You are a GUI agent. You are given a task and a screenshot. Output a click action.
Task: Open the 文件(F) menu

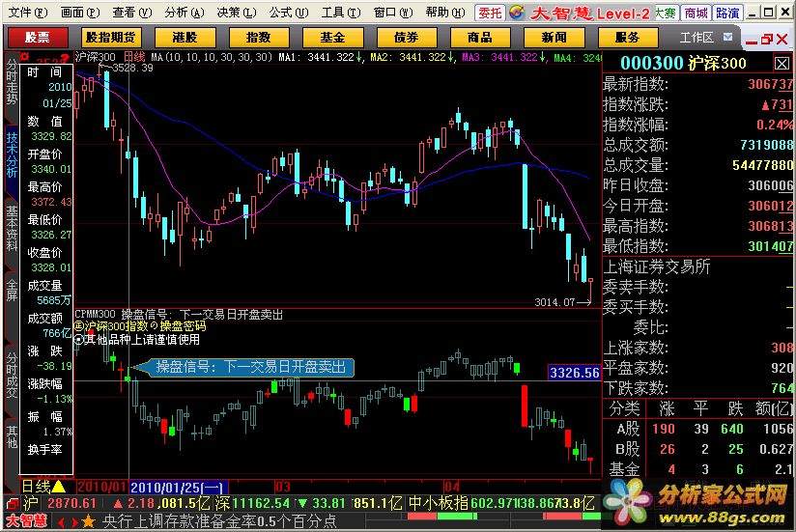pyautogui.click(x=28, y=13)
